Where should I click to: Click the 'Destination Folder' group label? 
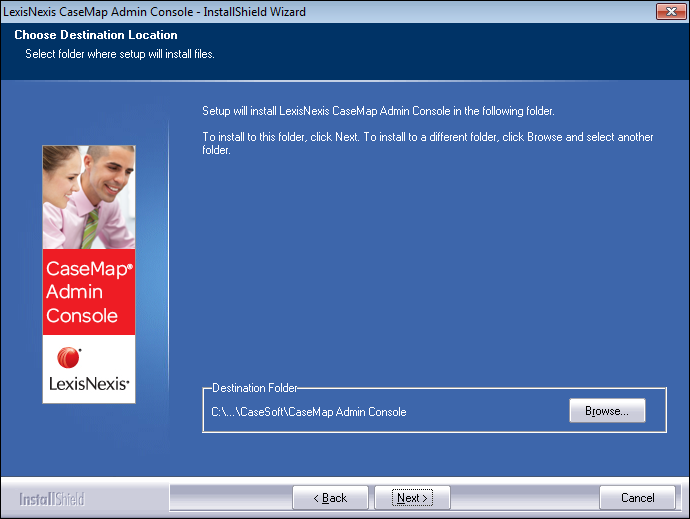point(255,388)
